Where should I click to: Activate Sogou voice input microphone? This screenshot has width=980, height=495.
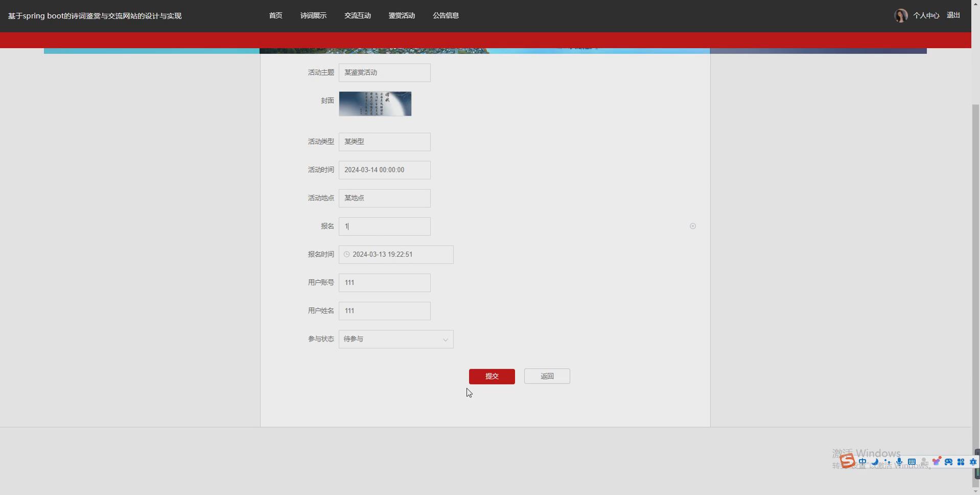[x=899, y=462]
